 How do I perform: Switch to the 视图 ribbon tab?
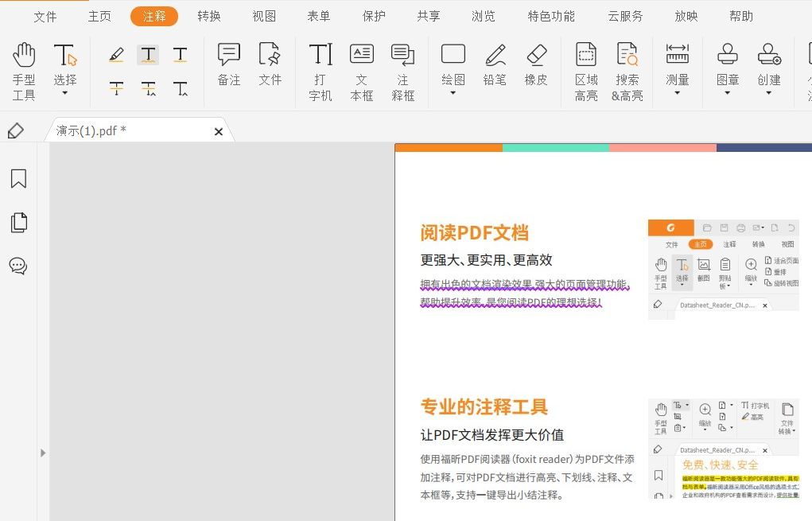point(263,15)
